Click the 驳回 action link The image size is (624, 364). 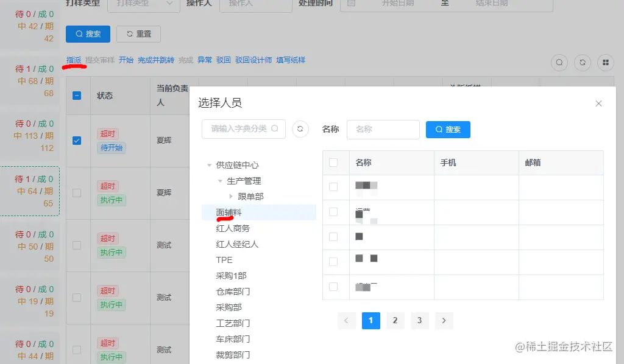point(224,60)
